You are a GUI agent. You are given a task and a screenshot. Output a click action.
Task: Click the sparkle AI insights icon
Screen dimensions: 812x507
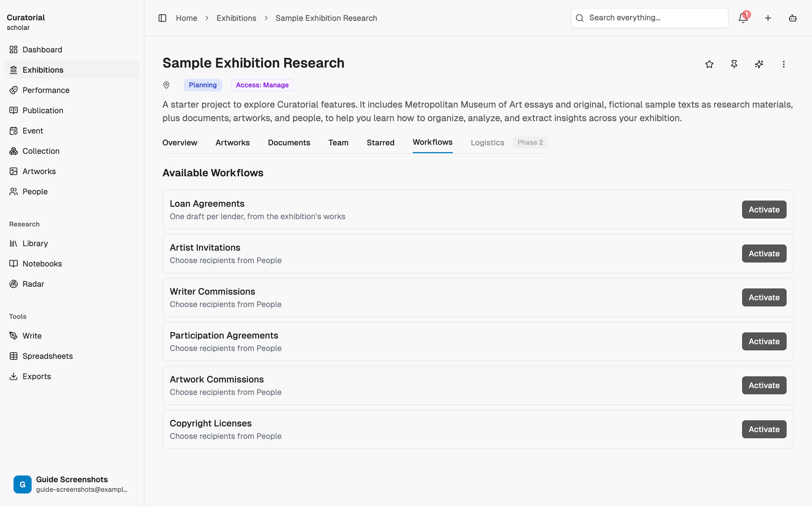(759, 64)
